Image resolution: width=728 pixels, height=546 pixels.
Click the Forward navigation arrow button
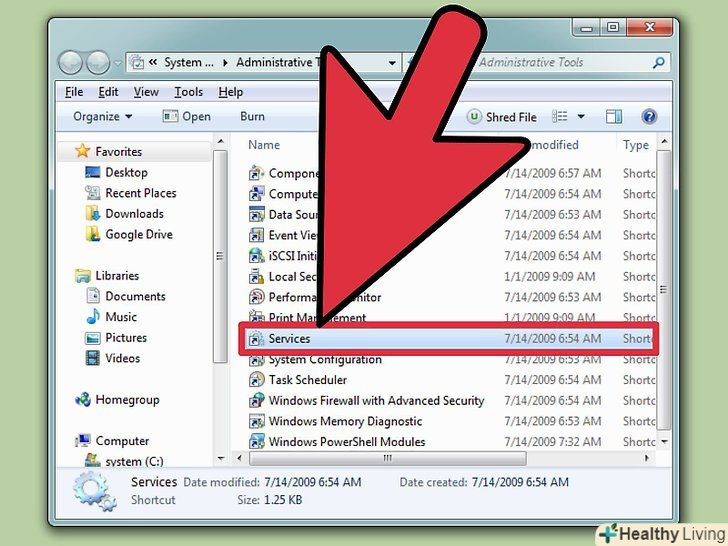pos(98,62)
